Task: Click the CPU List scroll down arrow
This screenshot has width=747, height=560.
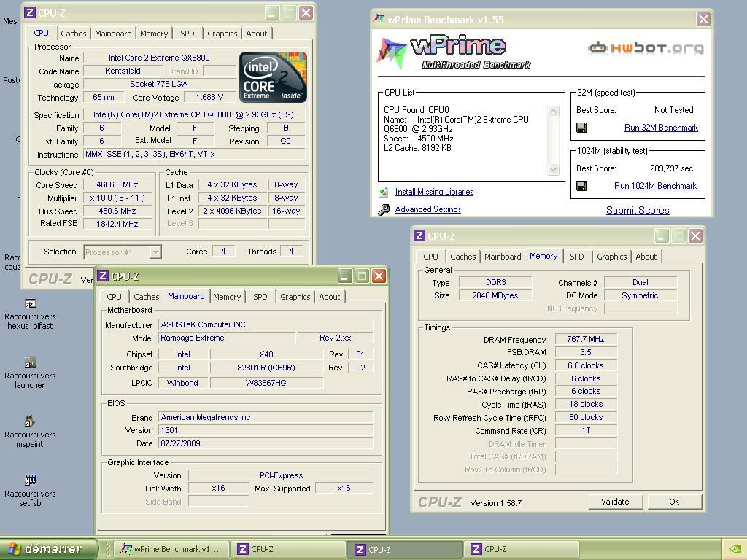Action: click(x=553, y=169)
